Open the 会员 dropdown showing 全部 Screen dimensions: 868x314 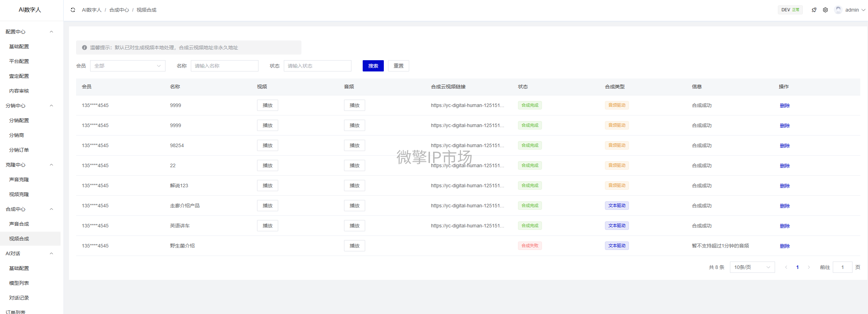[127, 66]
